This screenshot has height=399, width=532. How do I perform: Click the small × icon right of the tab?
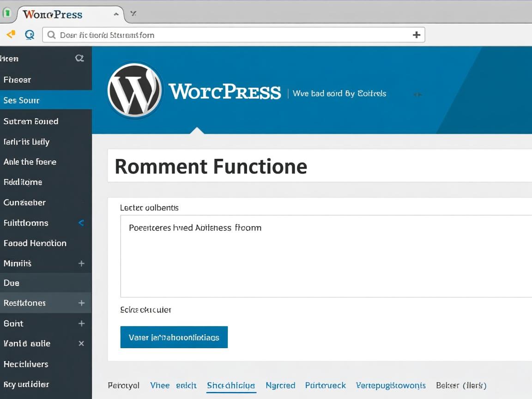133,14
